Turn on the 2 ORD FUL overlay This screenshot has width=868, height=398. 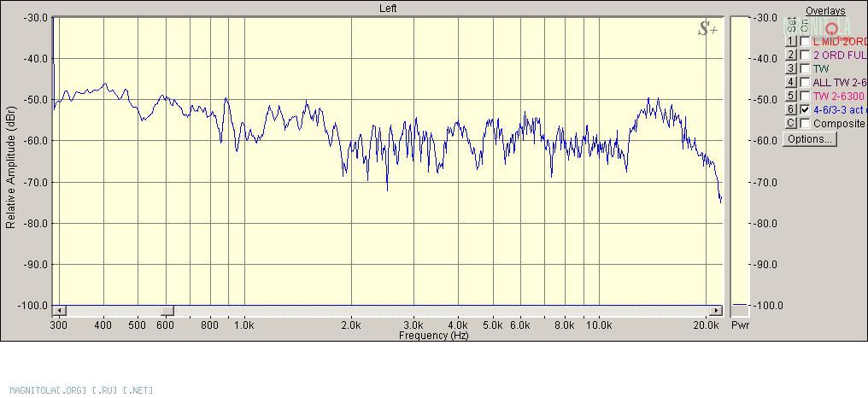pyautogui.click(x=805, y=55)
